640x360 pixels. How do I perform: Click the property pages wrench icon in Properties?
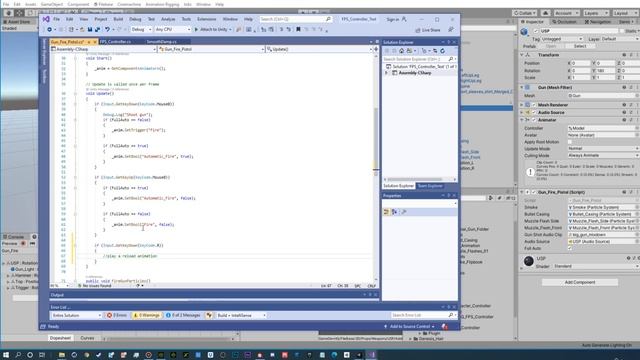coord(404,212)
